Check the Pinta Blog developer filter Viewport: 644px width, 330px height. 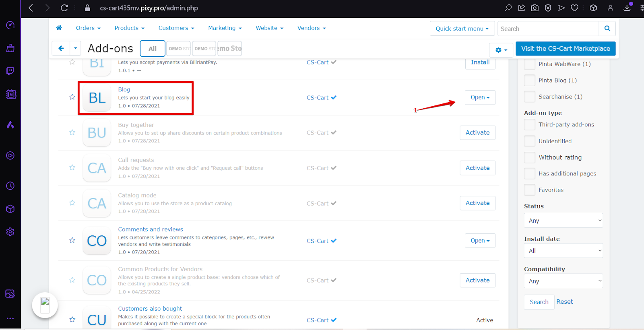coord(530,80)
